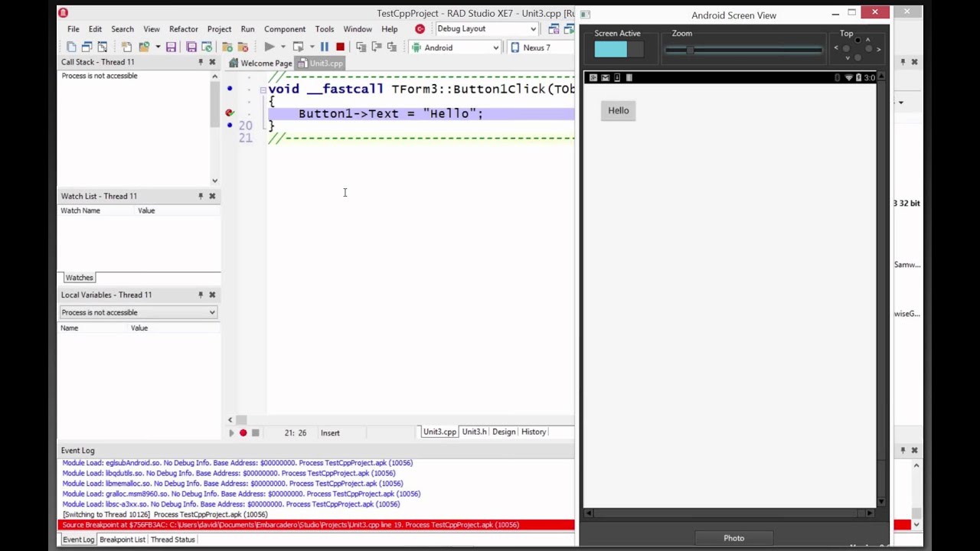Viewport: 980px width, 551px height.
Task: Click the Photo button in Android Screen View
Action: [734, 538]
